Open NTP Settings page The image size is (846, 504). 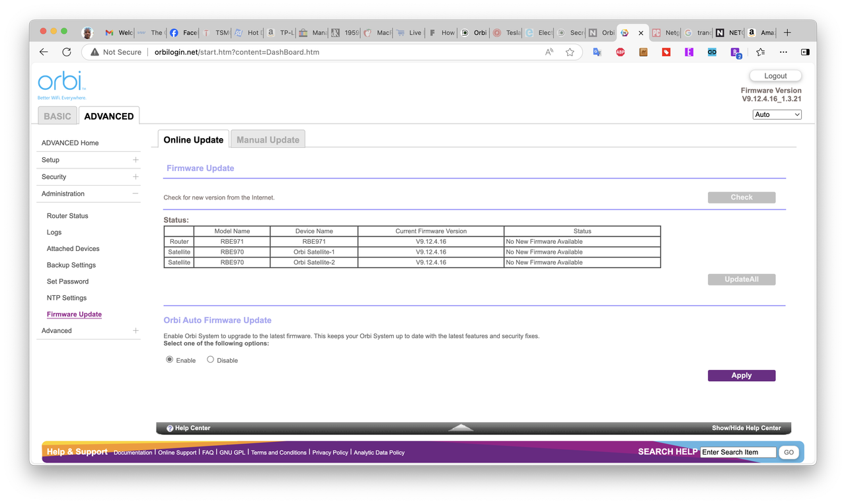point(67,298)
